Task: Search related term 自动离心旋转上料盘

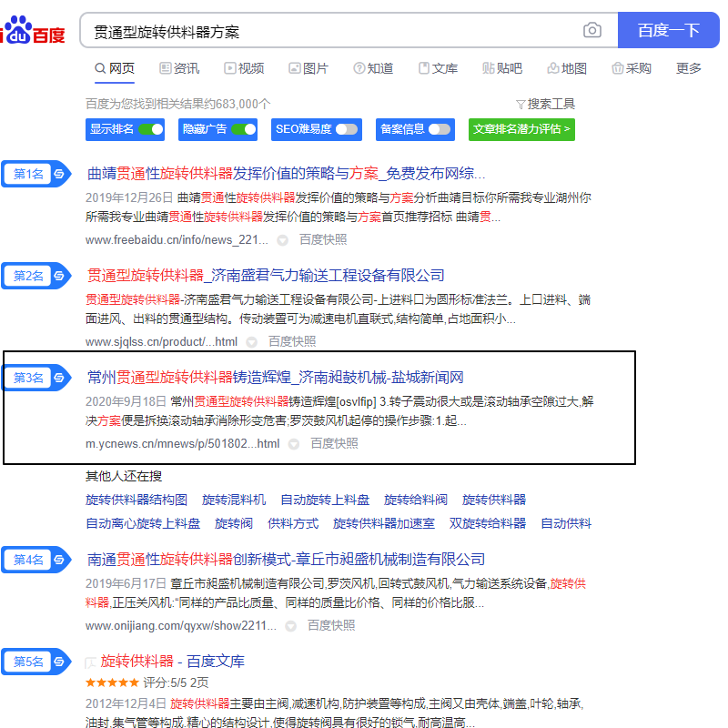Action: pyautogui.click(x=143, y=524)
